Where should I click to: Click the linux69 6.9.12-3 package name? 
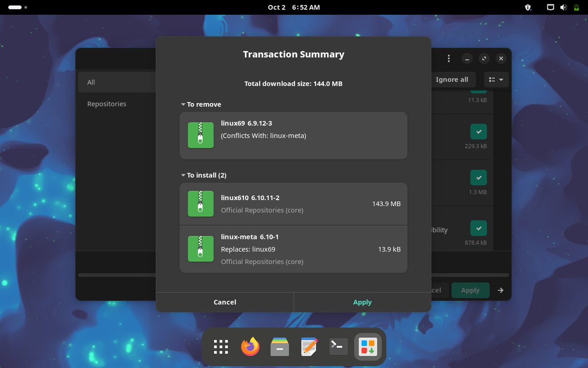(246, 123)
